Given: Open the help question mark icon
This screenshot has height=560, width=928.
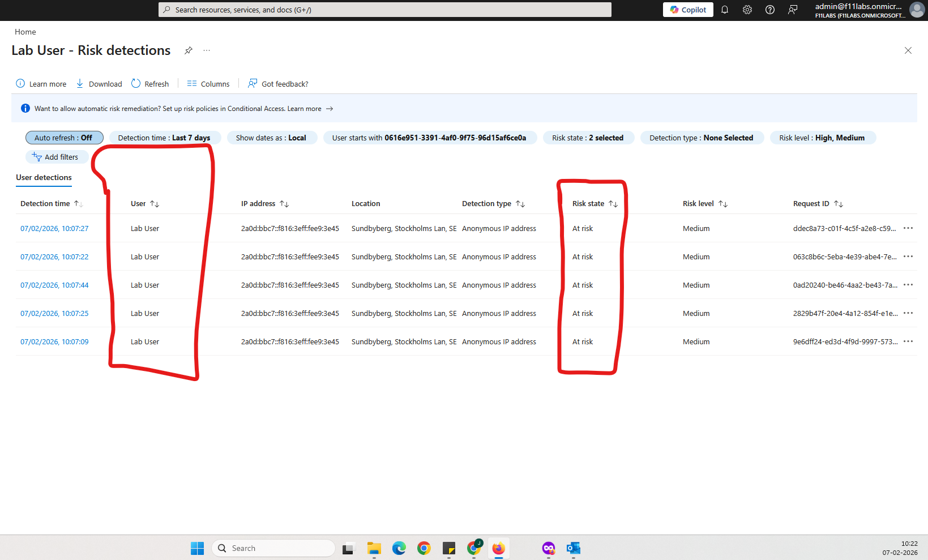Looking at the screenshot, I should [x=769, y=10].
